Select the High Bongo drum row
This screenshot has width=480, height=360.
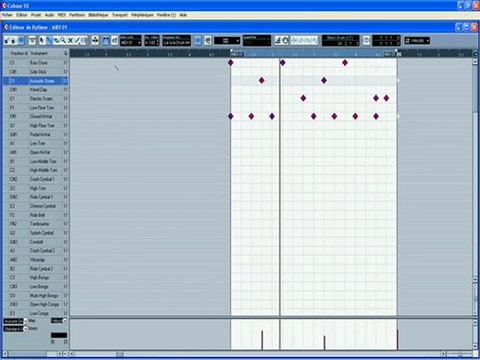pos(36,277)
